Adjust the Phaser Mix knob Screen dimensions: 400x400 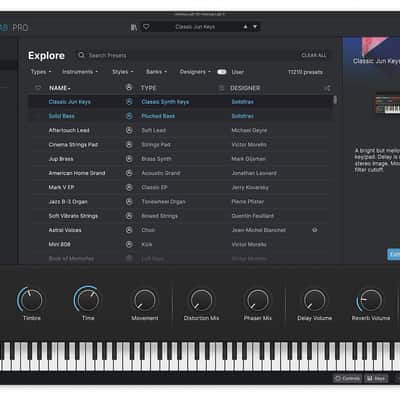258,300
